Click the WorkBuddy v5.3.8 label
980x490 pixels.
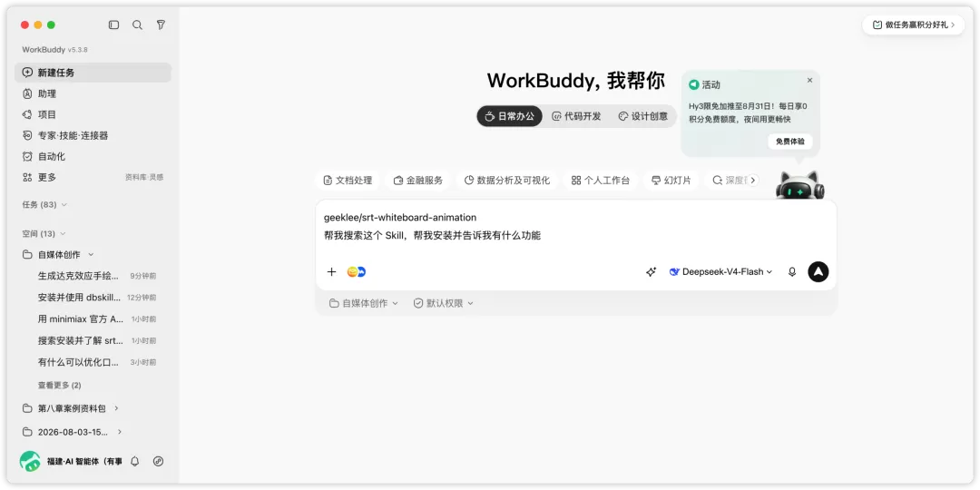pyautogui.click(x=55, y=49)
